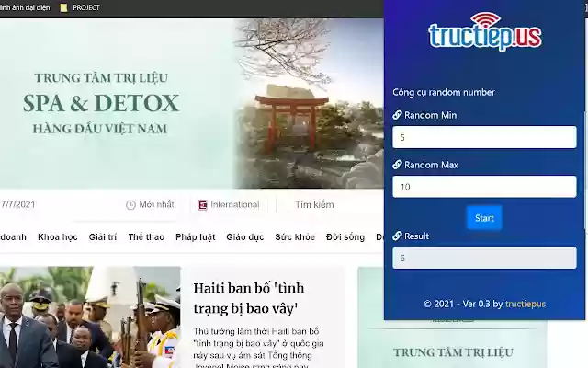The image size is (588, 368).
Task: Open the Haiti 'tình trạng bị bao vây' headline
Action: coord(249,298)
